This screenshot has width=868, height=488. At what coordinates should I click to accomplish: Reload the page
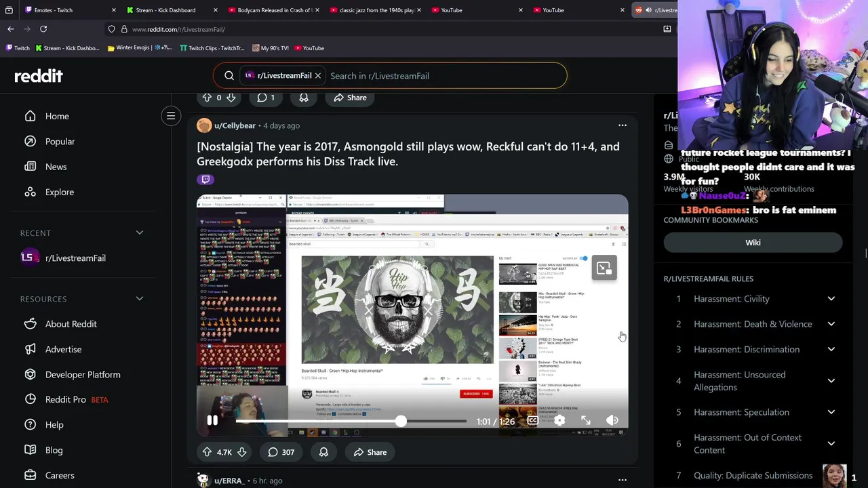click(43, 29)
